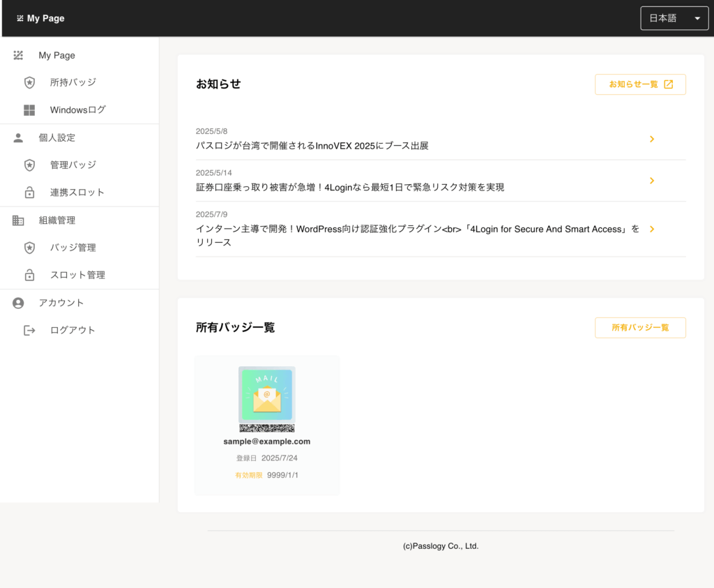Open the InnoVEX 2025 booth announcement headline
This screenshot has height=588, width=714.
click(x=312, y=146)
